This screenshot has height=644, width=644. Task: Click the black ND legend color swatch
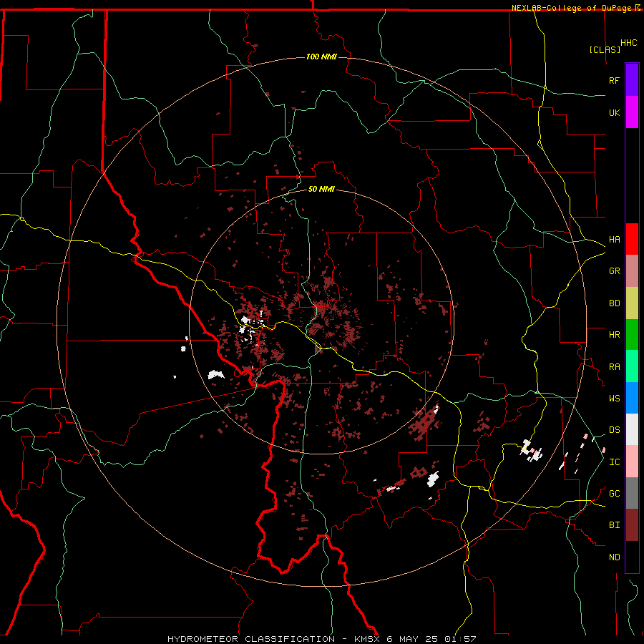(x=632, y=557)
